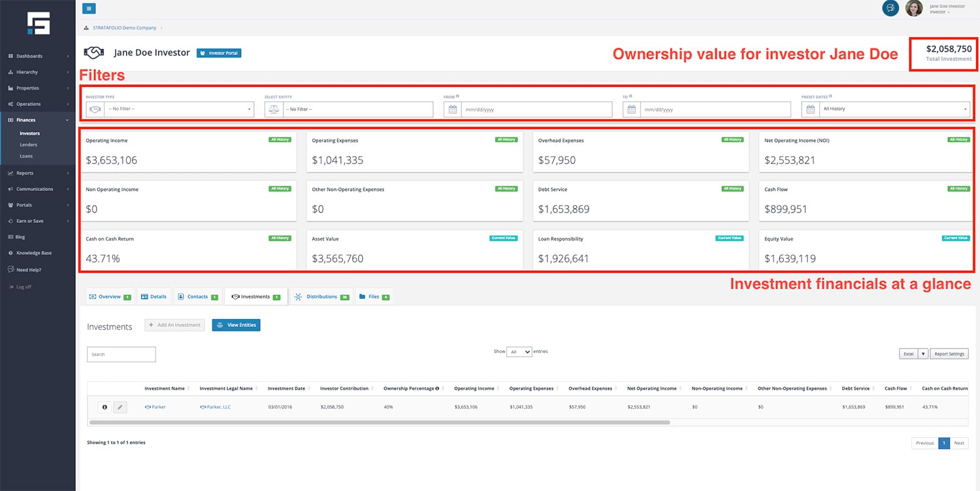The image size is (980, 491).
Task: Click the View Entities button
Action: pos(236,325)
